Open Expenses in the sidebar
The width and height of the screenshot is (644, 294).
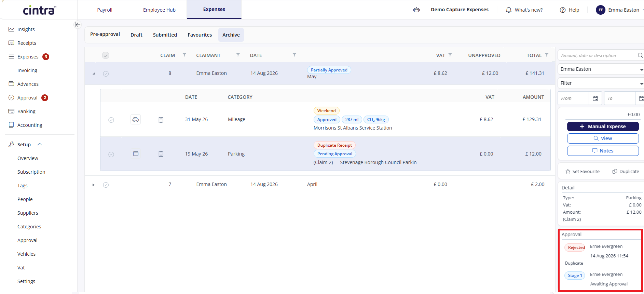[x=28, y=57]
